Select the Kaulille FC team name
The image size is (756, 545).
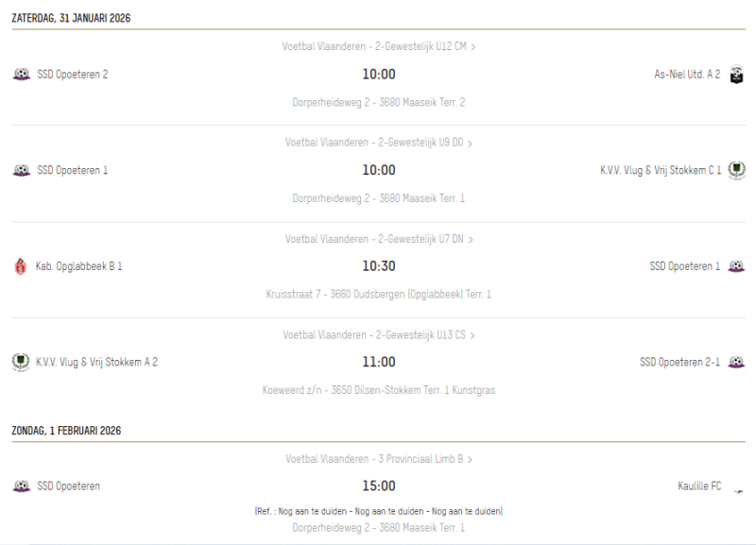[699, 486]
